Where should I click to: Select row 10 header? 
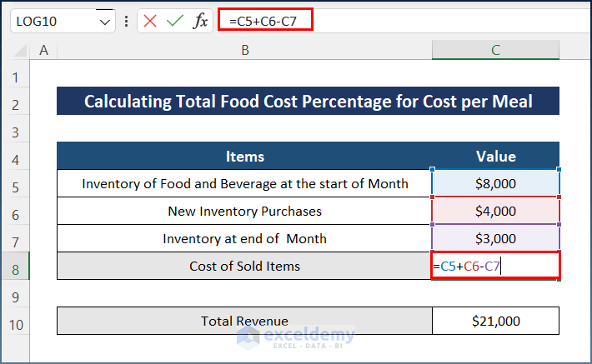(15, 322)
